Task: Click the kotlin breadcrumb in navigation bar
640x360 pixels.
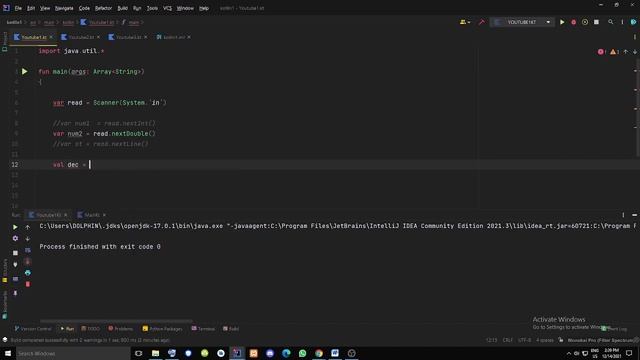Action: [68, 22]
